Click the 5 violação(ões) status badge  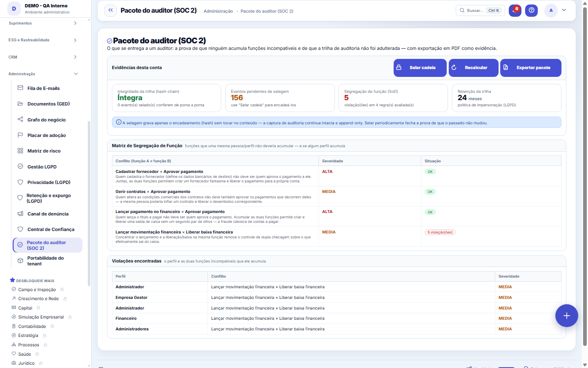[x=440, y=232]
